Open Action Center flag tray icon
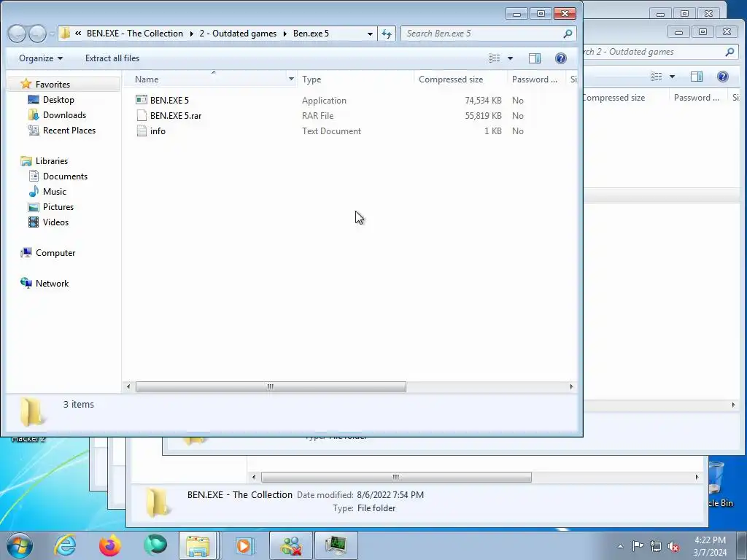747x560 pixels. pos(638,546)
